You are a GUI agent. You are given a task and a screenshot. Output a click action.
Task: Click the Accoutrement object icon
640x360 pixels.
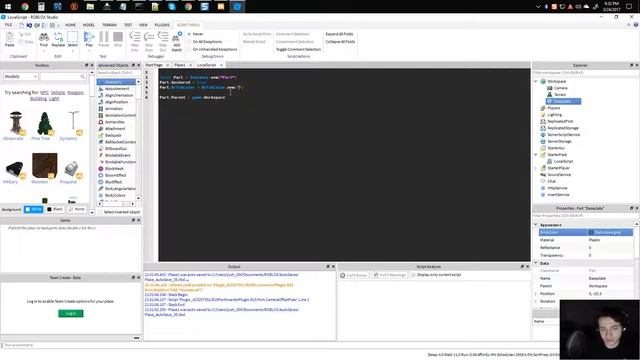tap(101, 89)
